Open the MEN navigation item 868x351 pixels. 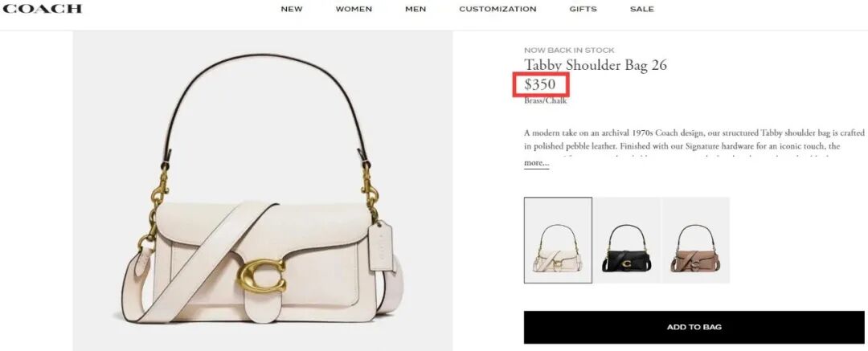416,9
